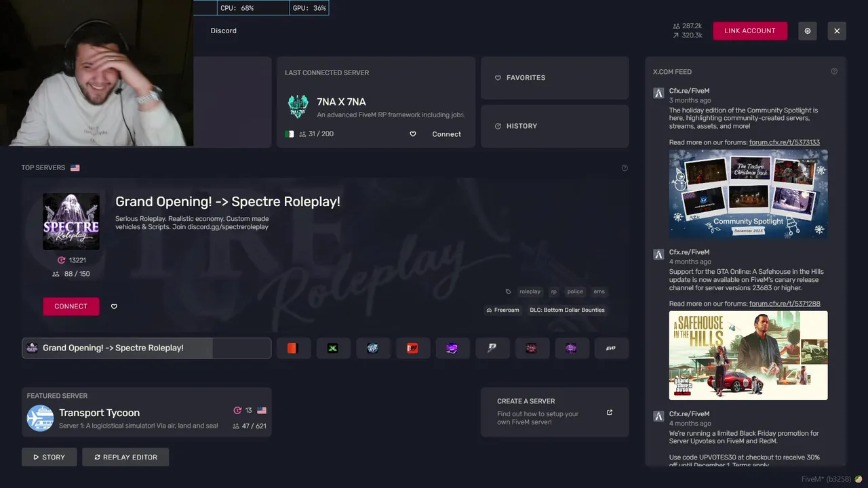This screenshot has height=488, width=868.
Task: Favorite Spectre Roleplay with the heart icon
Action: (x=114, y=306)
